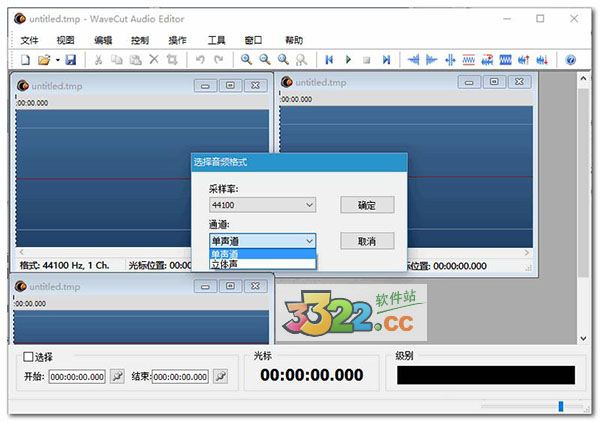The height and width of the screenshot is (422, 600).
Task: Click the black 级别 level meter
Action: [x=486, y=375]
